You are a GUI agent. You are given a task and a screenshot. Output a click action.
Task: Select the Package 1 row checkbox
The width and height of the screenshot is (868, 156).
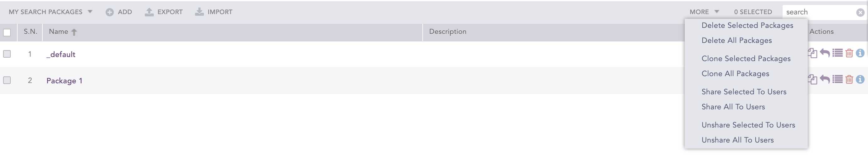pos(7,80)
